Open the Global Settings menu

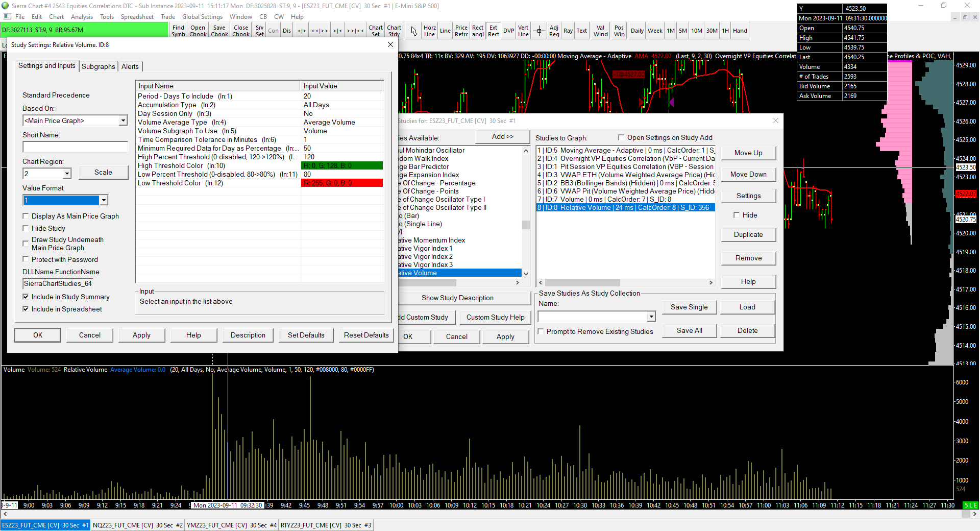pos(202,17)
